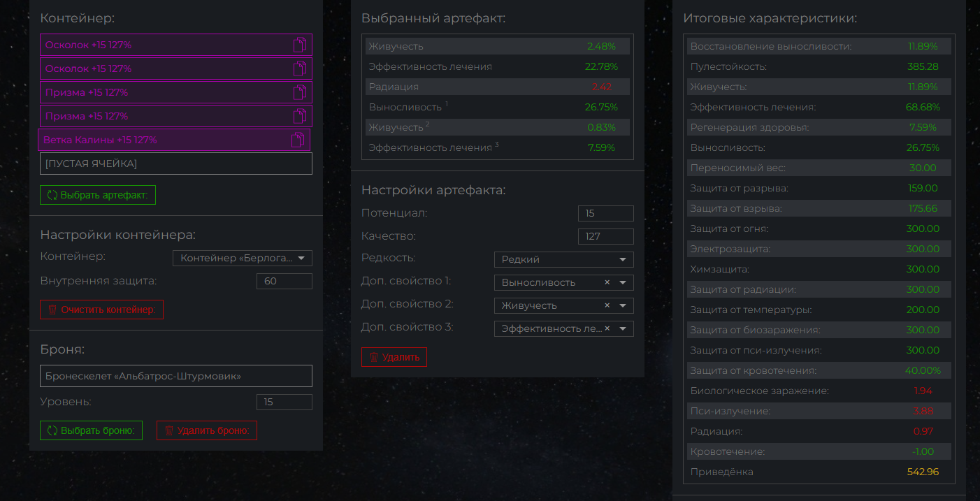Click the Очистить контейнер button

101,310
